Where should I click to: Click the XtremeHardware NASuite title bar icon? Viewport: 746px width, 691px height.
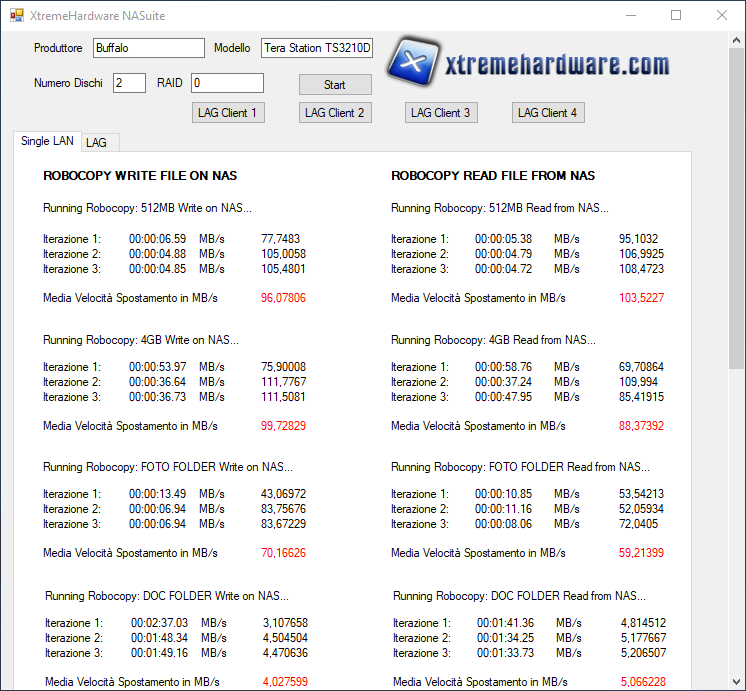pyautogui.click(x=16, y=15)
